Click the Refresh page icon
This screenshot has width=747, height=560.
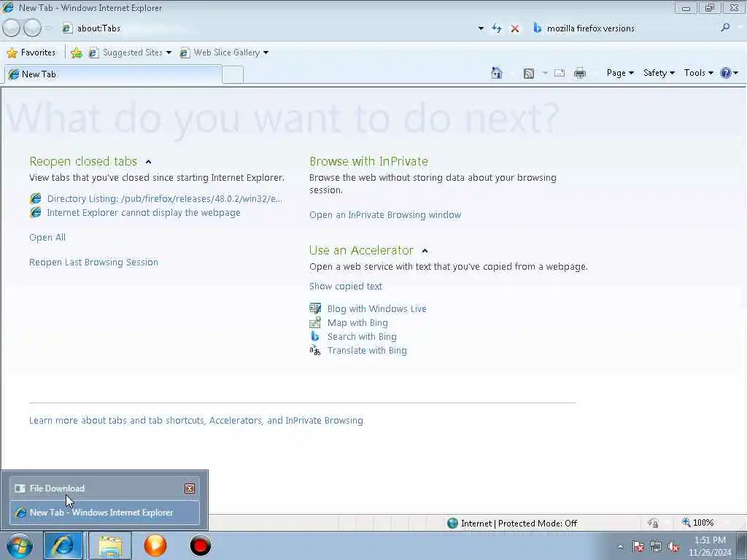tap(497, 28)
